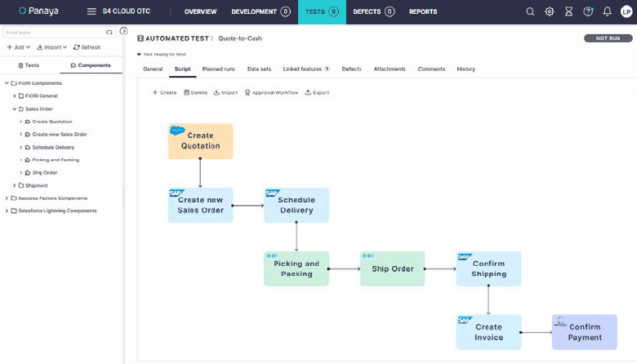Click the Not ready to test status
Screen dimensions: 637x364
pos(162,54)
